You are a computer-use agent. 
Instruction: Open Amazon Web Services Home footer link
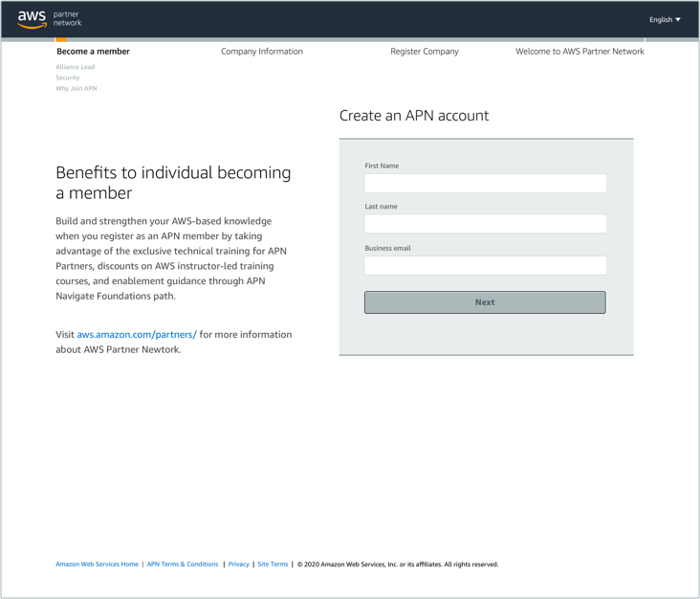tap(97, 565)
